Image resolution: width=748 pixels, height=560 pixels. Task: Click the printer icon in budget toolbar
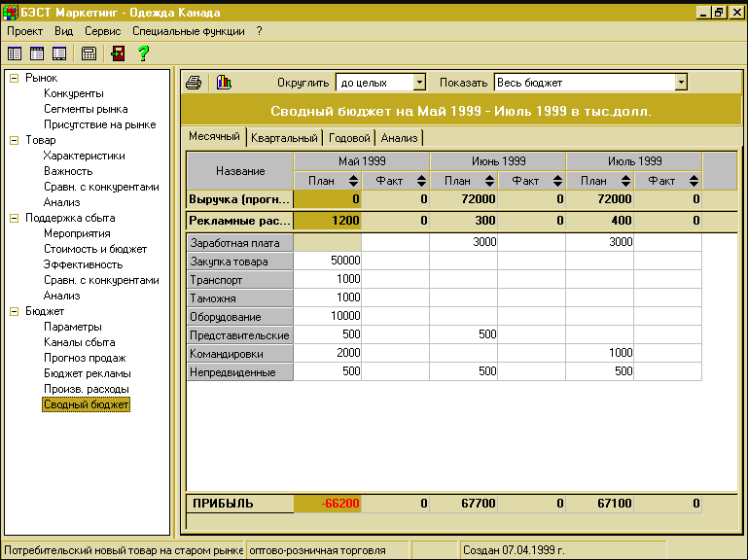(194, 83)
